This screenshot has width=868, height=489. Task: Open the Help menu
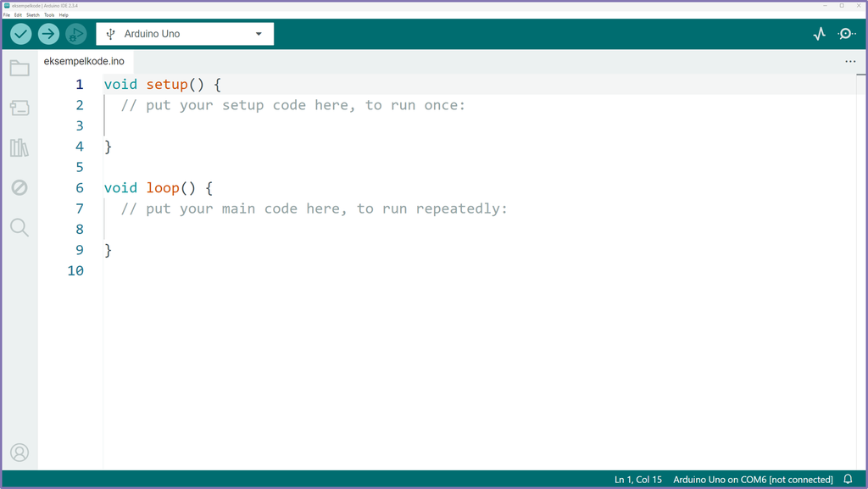pos(64,15)
